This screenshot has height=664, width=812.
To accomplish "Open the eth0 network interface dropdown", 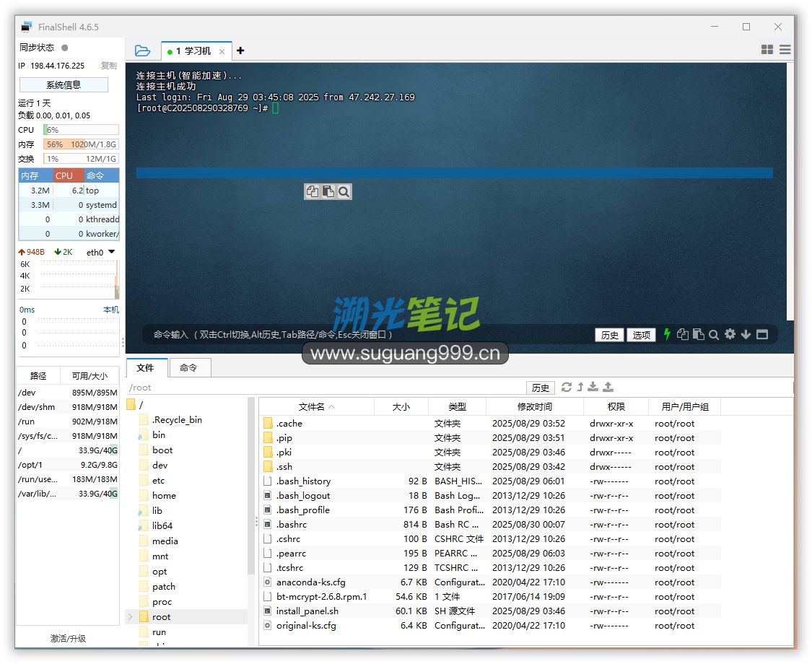I will (x=111, y=252).
